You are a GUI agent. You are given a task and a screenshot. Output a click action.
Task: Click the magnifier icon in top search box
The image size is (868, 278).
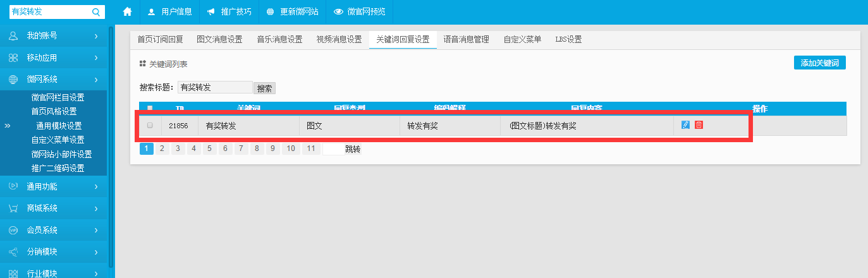click(x=96, y=11)
